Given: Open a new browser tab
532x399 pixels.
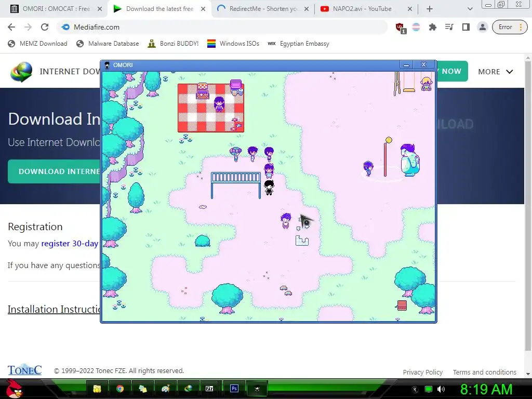Looking at the screenshot, I should pyautogui.click(x=430, y=9).
